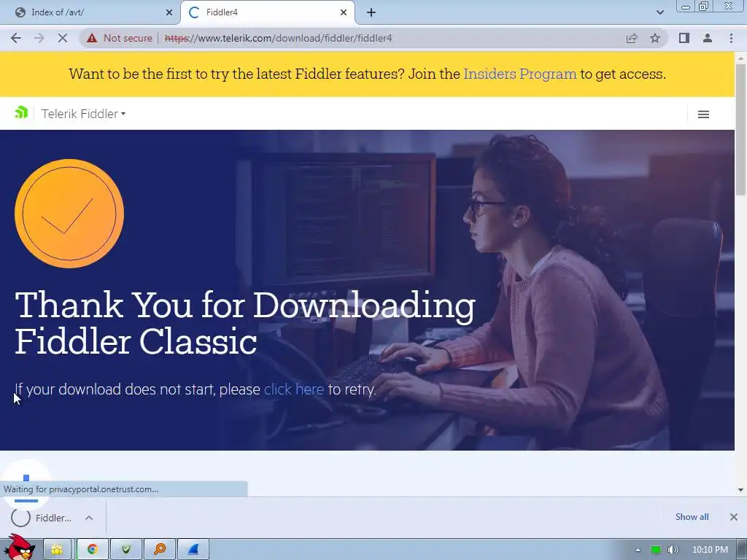
Task: Show hidden system tray icons
Action: tap(638, 550)
